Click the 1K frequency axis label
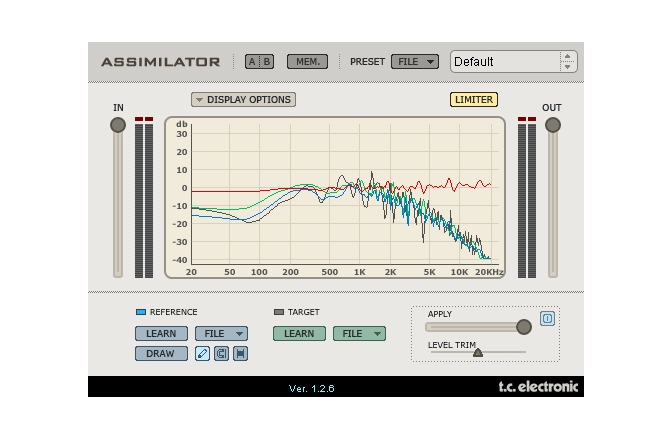 pyautogui.click(x=360, y=272)
